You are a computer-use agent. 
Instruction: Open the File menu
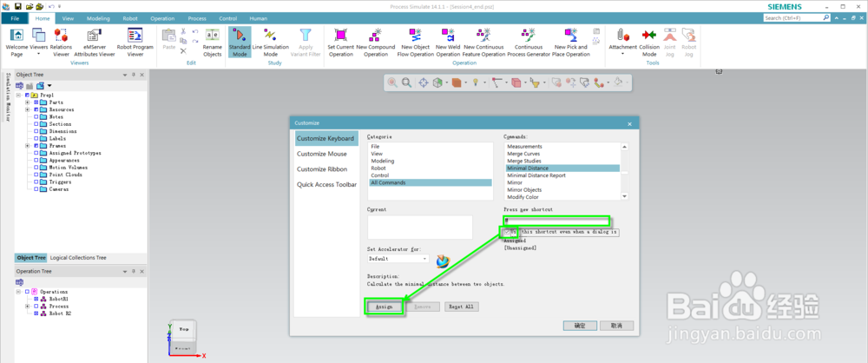pyautogui.click(x=15, y=18)
